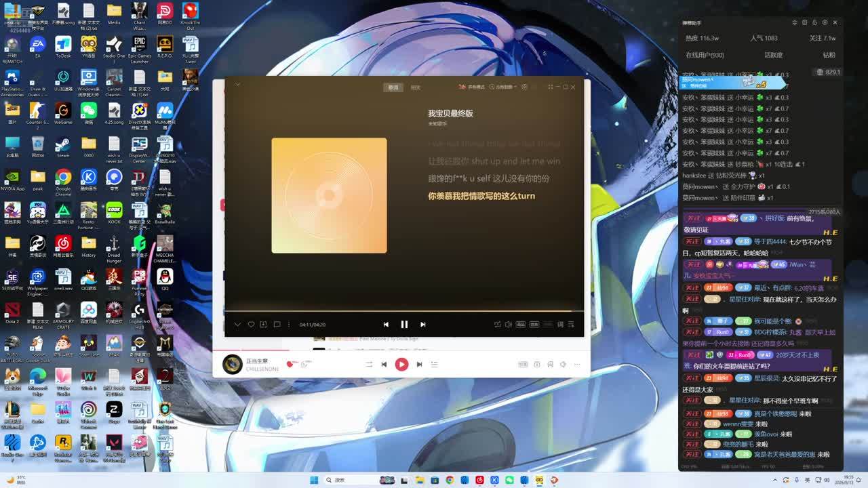
Task: Select the 歌词 lyrics tab
Action: (x=393, y=87)
